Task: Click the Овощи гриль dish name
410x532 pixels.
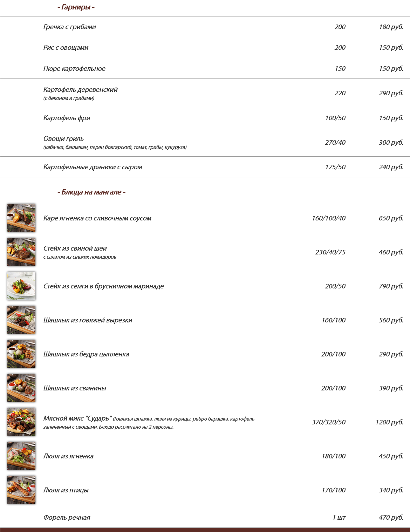Action: [x=63, y=139]
